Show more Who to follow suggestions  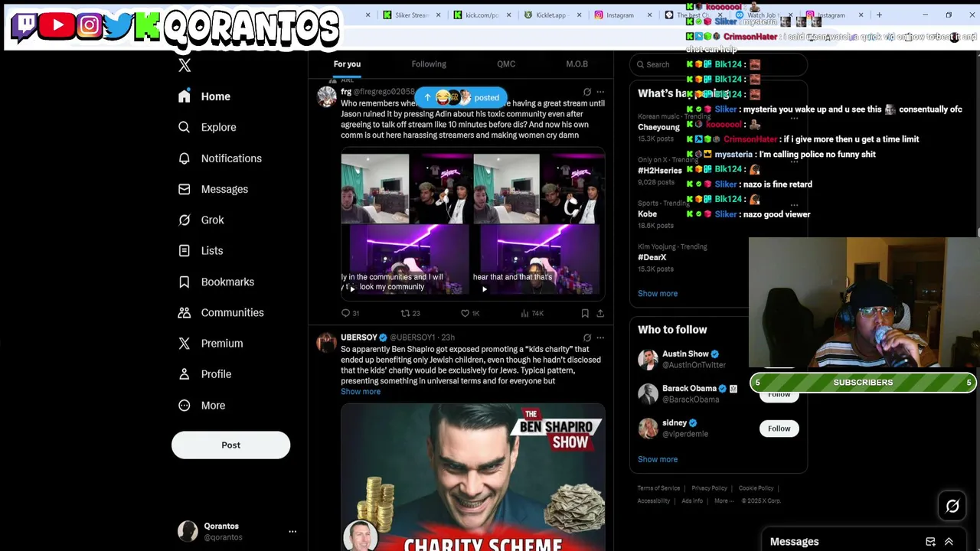tap(658, 459)
